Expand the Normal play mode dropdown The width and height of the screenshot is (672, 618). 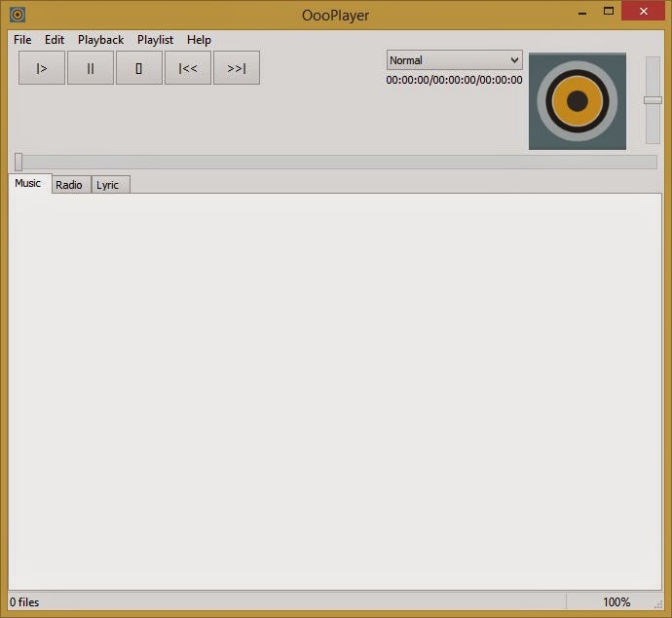click(x=454, y=60)
